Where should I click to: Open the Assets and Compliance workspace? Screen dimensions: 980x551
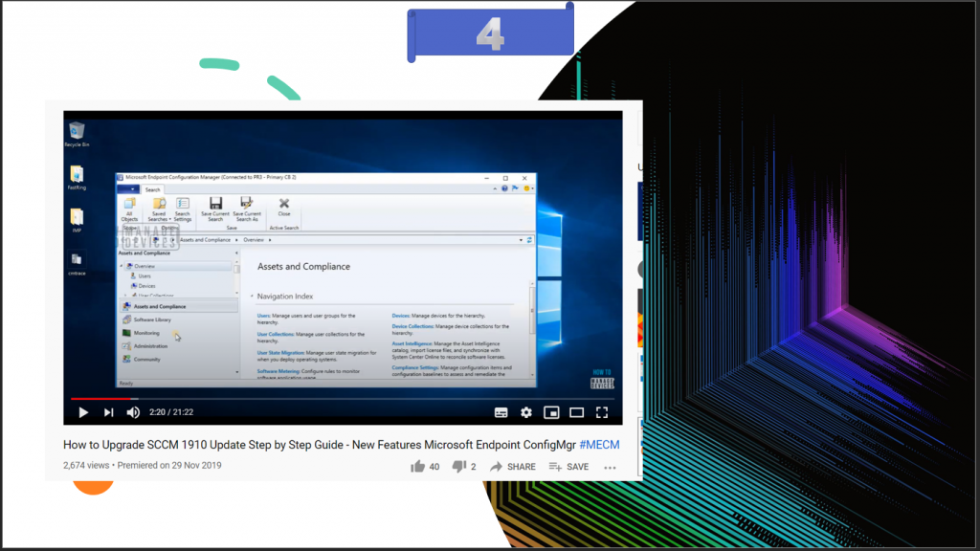click(x=178, y=307)
